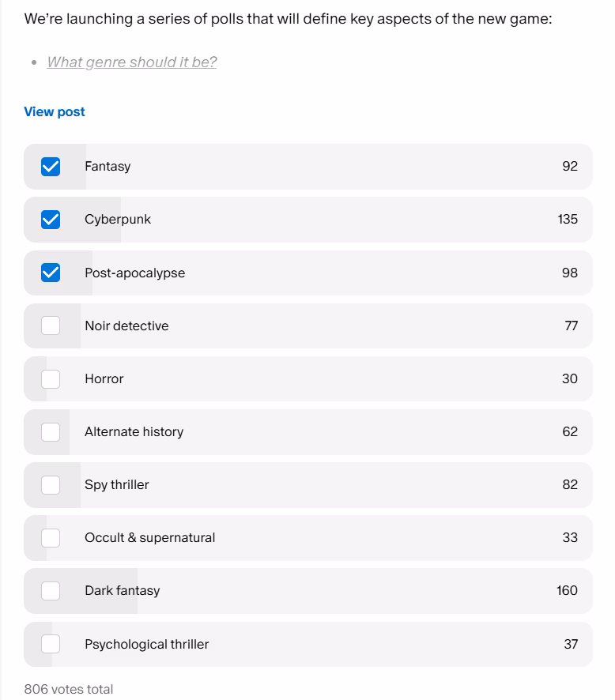
Task: Click the Psychological thriller vote count 37
Action: pyautogui.click(x=570, y=644)
